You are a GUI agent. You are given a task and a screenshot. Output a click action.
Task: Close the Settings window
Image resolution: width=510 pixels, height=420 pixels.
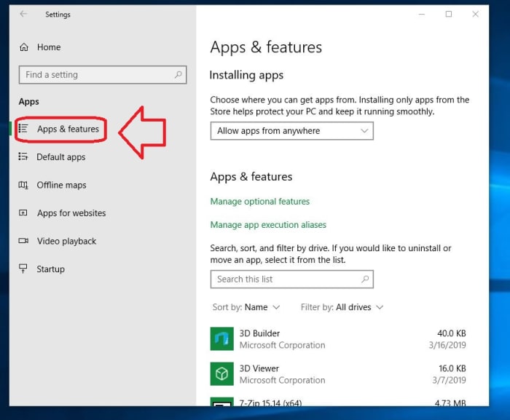475,14
